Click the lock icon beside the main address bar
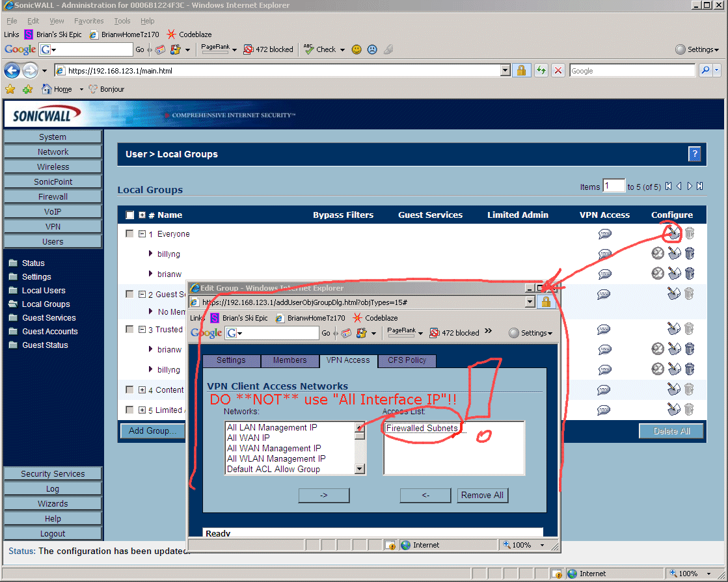This screenshot has height=582, width=728. tap(521, 70)
